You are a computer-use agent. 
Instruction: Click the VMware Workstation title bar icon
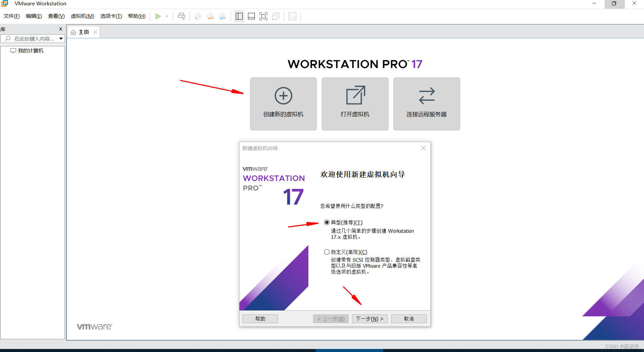tap(5, 3)
